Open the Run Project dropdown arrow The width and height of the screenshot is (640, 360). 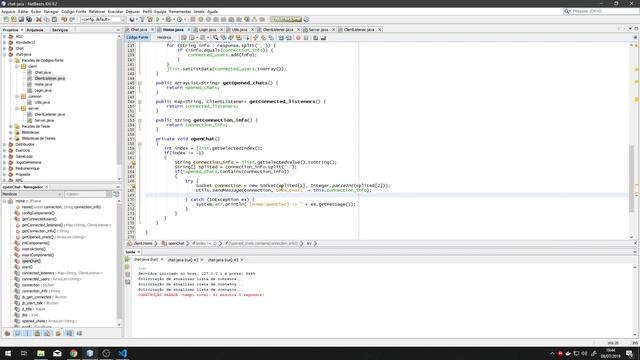pos(162,20)
